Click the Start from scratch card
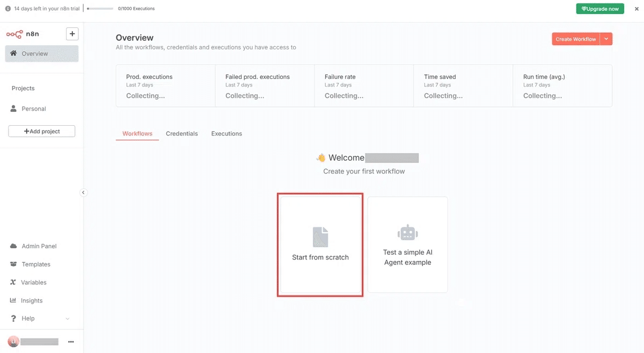This screenshot has height=353, width=644. coord(320,244)
